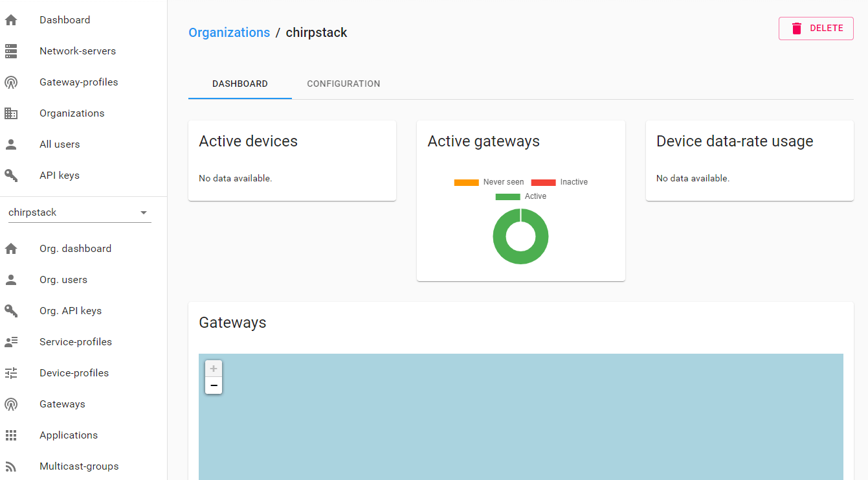Open Network-servers in the sidebar
This screenshot has height=480, width=868.
(83, 51)
